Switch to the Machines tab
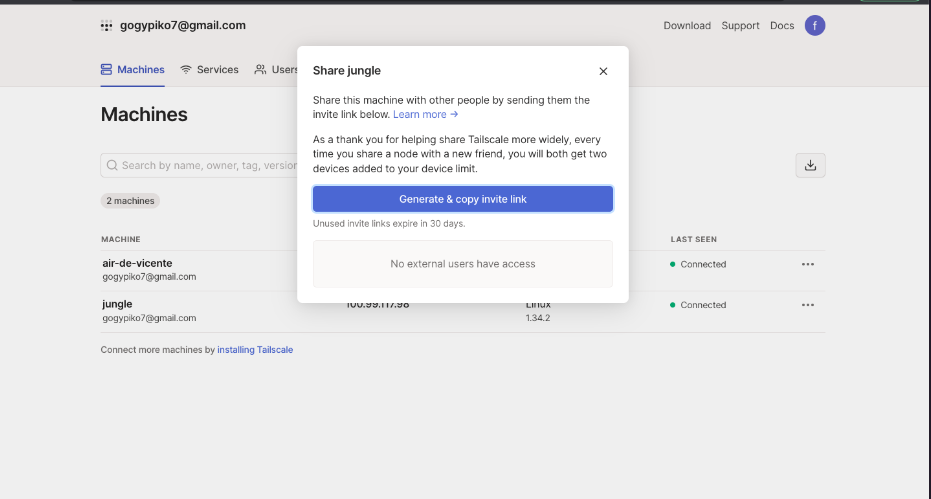 [x=132, y=70]
